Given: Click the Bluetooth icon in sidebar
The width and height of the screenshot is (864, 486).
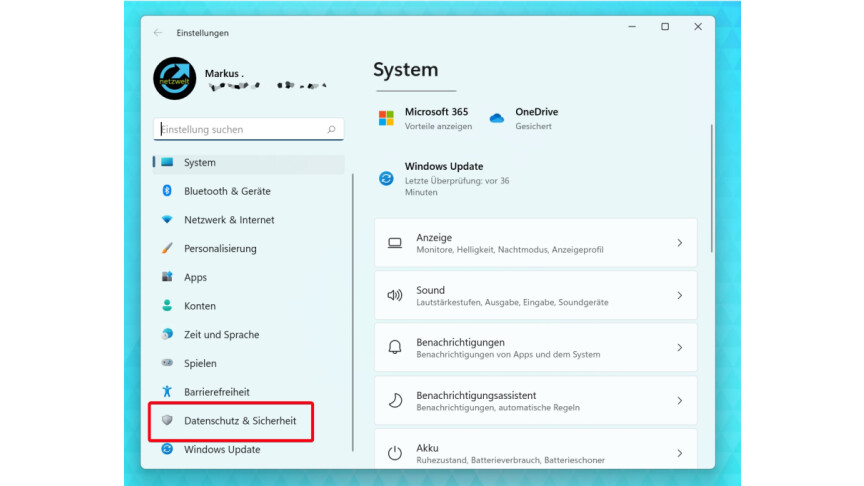Looking at the screenshot, I should pos(167,191).
